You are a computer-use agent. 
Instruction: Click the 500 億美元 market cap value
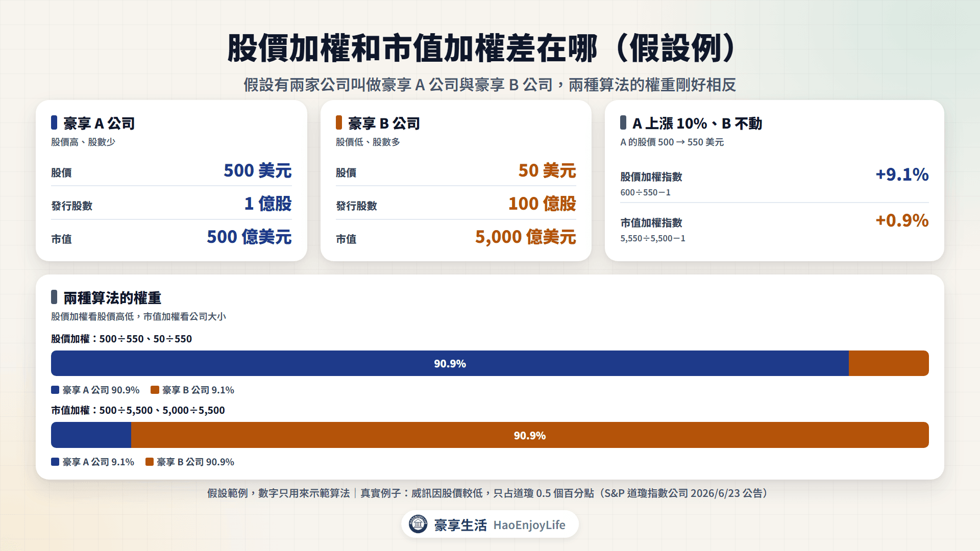pyautogui.click(x=249, y=237)
